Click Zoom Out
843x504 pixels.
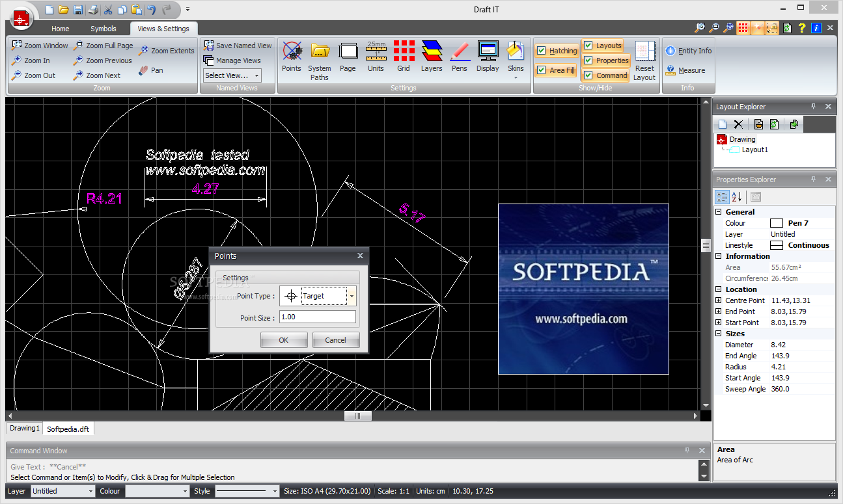coord(33,75)
